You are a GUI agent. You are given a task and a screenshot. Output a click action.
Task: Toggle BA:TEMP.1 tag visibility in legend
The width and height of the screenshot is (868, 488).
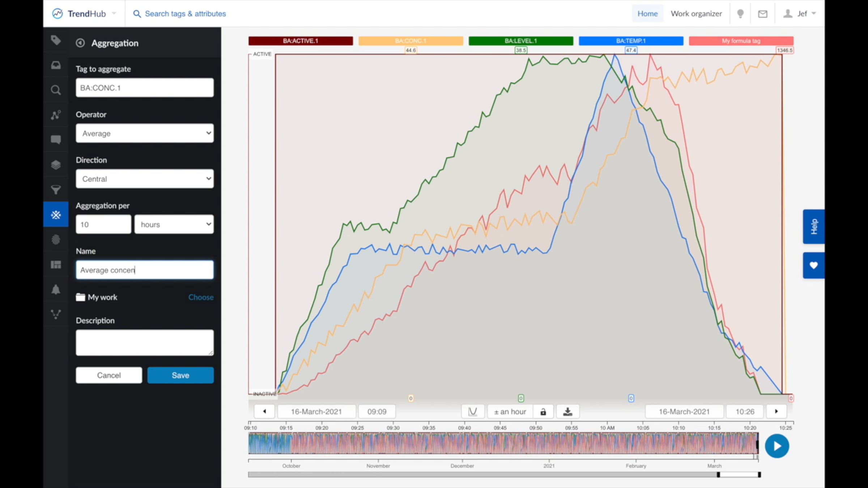coord(631,41)
